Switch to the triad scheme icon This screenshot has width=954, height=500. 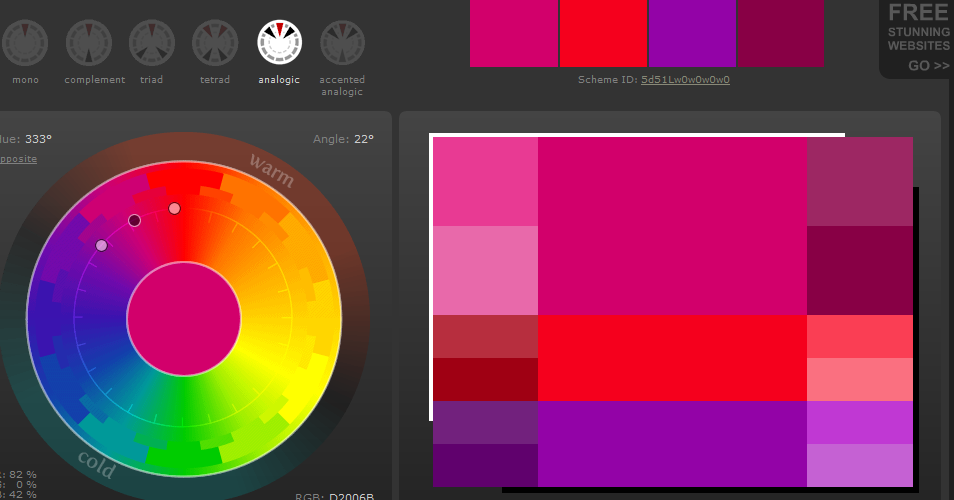(x=152, y=43)
